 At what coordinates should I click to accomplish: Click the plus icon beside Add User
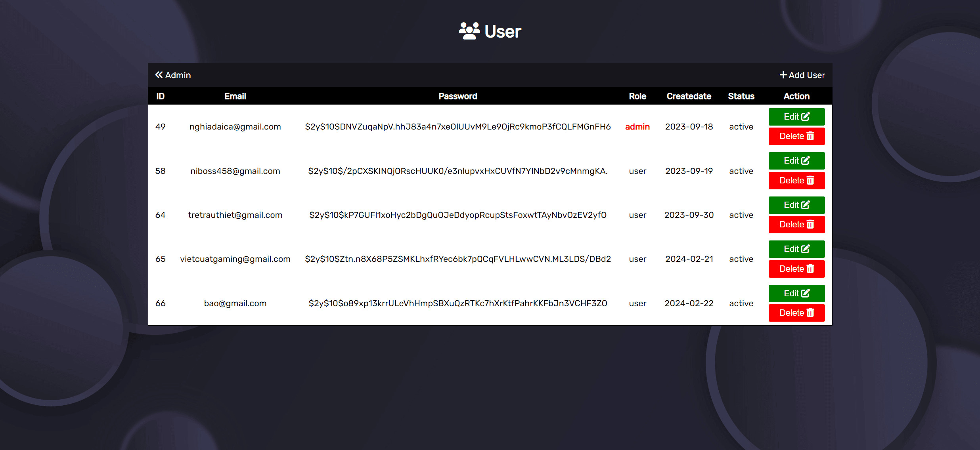783,75
